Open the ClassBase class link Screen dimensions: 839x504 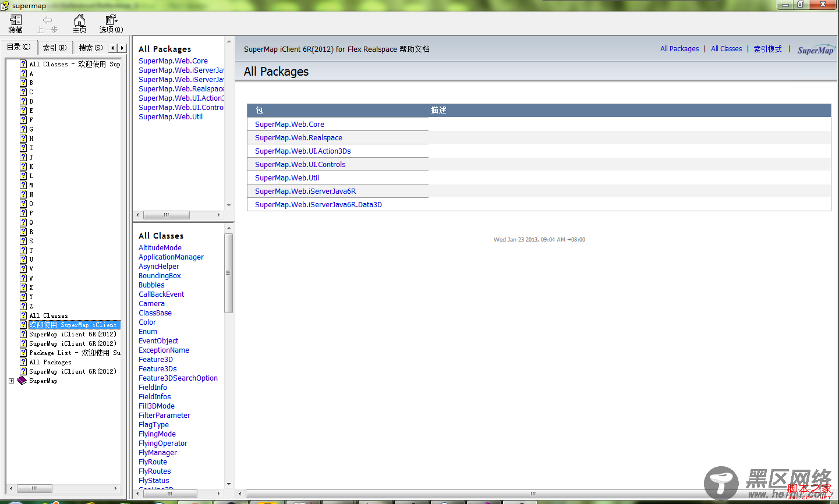tap(155, 313)
